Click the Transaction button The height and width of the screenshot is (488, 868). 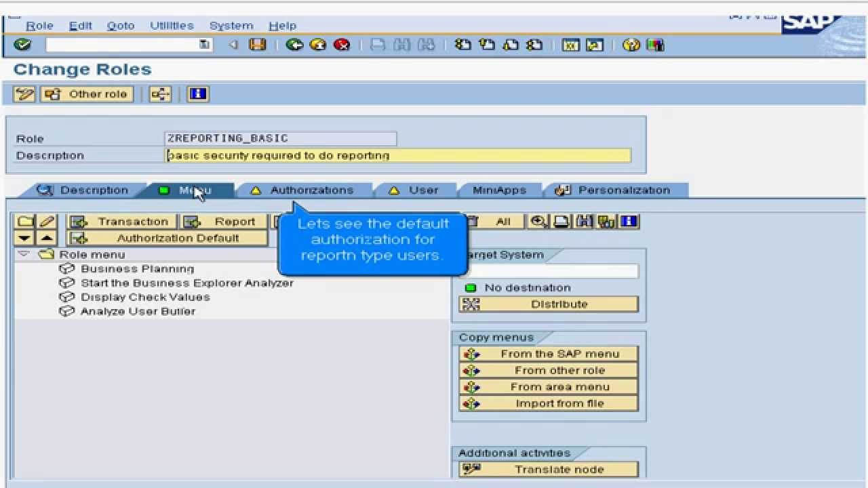(122, 222)
